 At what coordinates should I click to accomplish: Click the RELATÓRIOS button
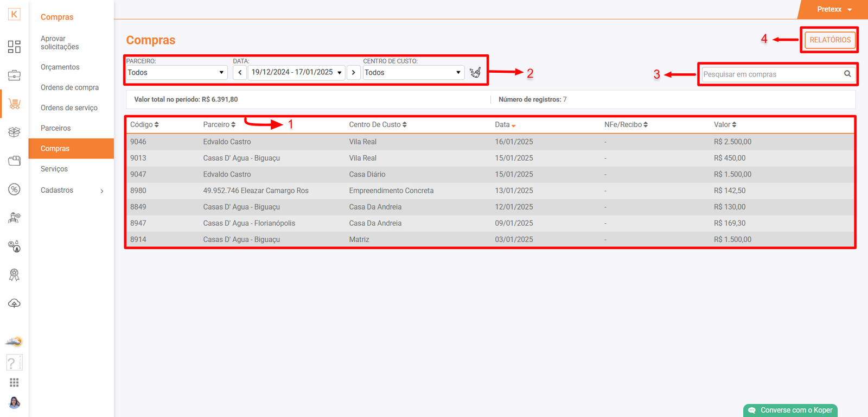point(829,40)
